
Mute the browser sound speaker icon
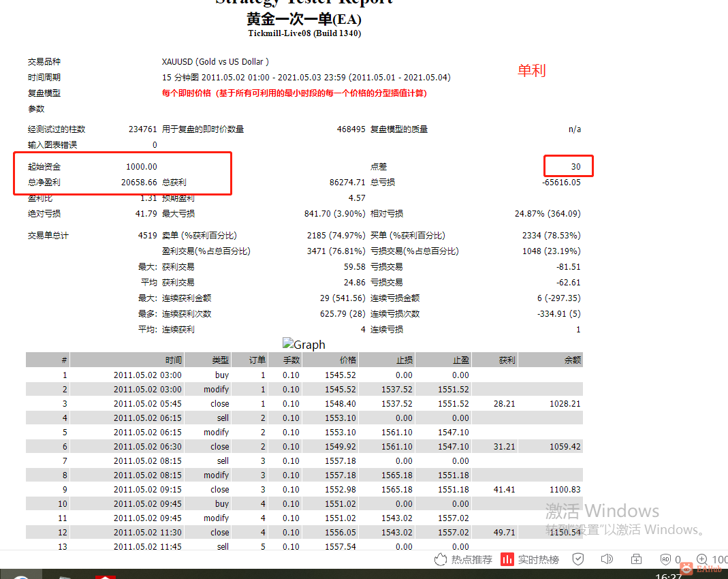click(607, 559)
